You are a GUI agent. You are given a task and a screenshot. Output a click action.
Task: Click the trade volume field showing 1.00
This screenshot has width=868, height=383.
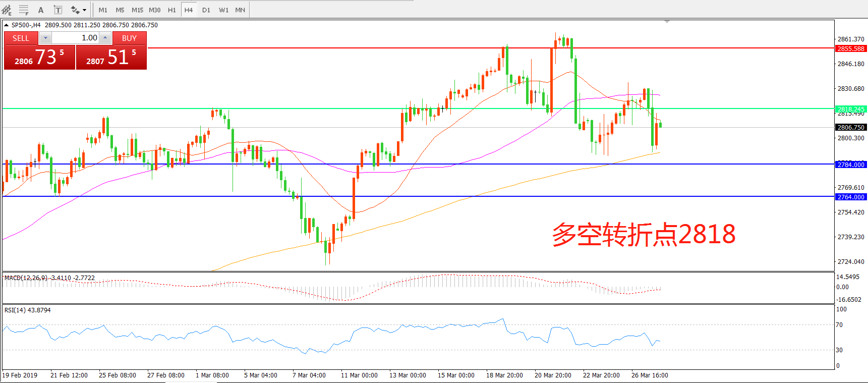point(76,38)
